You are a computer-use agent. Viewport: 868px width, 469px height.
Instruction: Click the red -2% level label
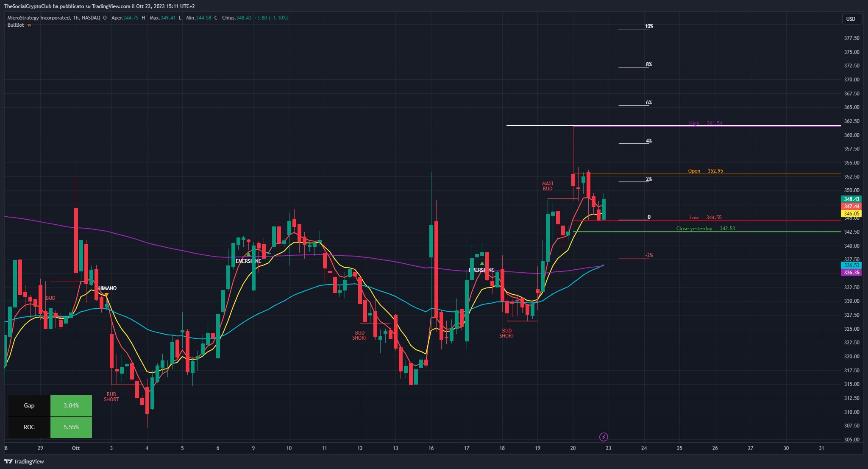[x=649, y=255]
